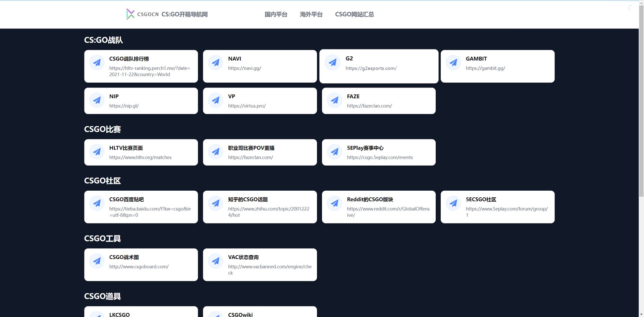Click the LKCSGO card paper-plane icon
This screenshot has height=317, width=644.
tap(97, 315)
